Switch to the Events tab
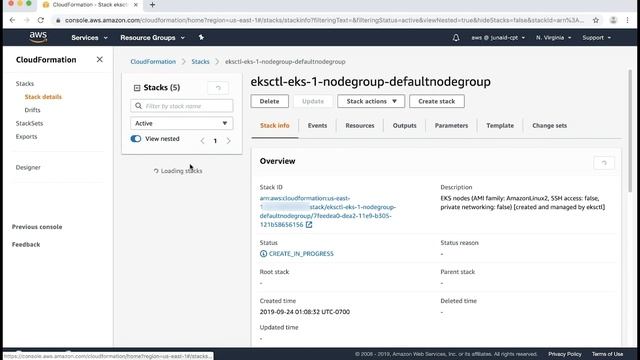Viewport: 640px width, 360px height. pyautogui.click(x=318, y=126)
